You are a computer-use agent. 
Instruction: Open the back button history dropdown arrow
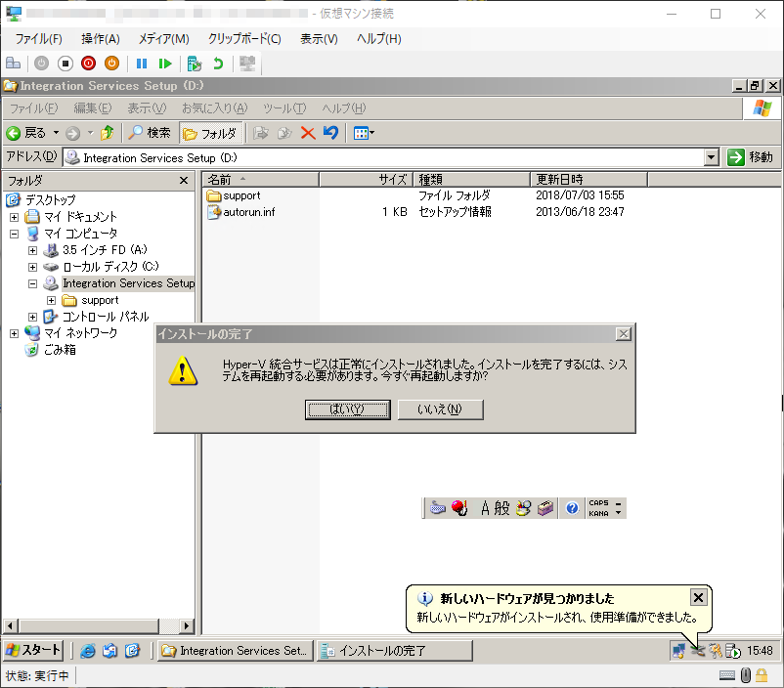pyautogui.click(x=56, y=133)
